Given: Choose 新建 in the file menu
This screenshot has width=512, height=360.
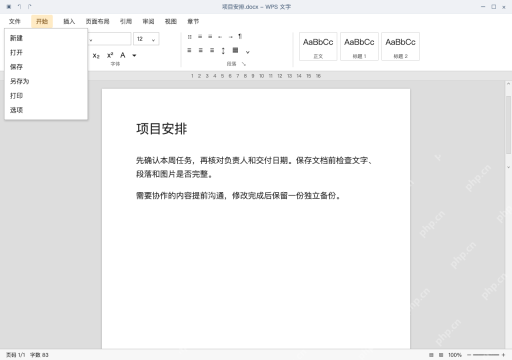Looking at the screenshot, I should click(x=46, y=38).
